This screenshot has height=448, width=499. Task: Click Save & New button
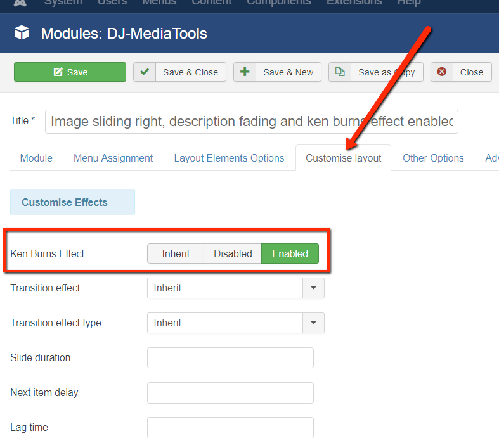click(277, 72)
